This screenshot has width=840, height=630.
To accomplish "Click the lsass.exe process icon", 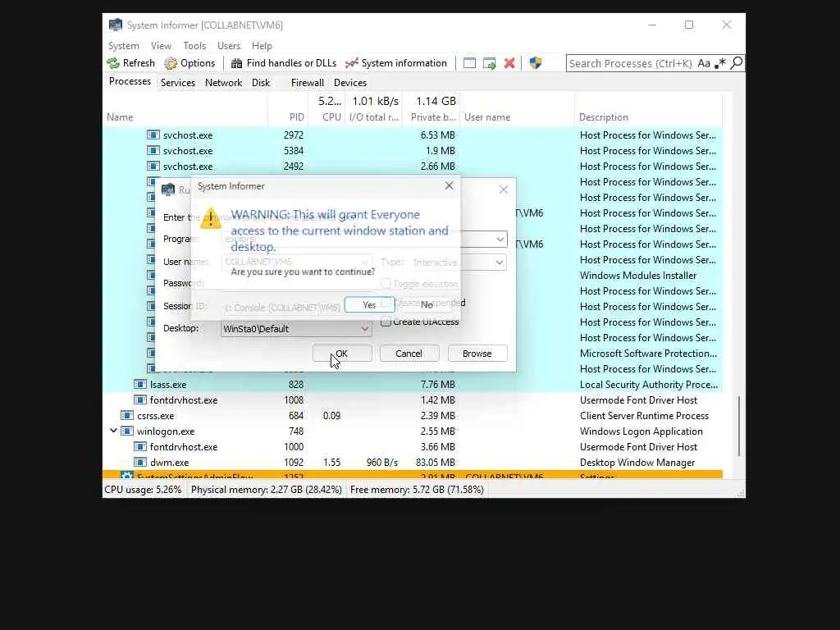I will [x=139, y=384].
